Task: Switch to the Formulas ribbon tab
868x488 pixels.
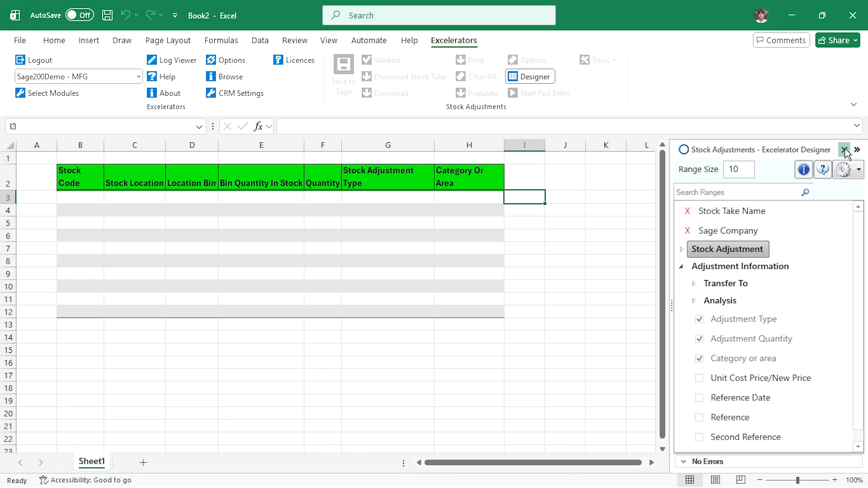Action: pyautogui.click(x=221, y=40)
